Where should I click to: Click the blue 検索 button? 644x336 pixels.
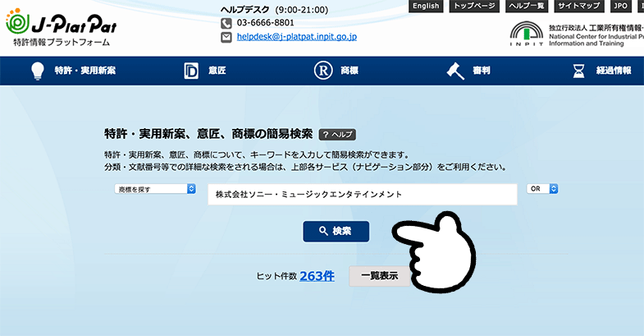[336, 231]
